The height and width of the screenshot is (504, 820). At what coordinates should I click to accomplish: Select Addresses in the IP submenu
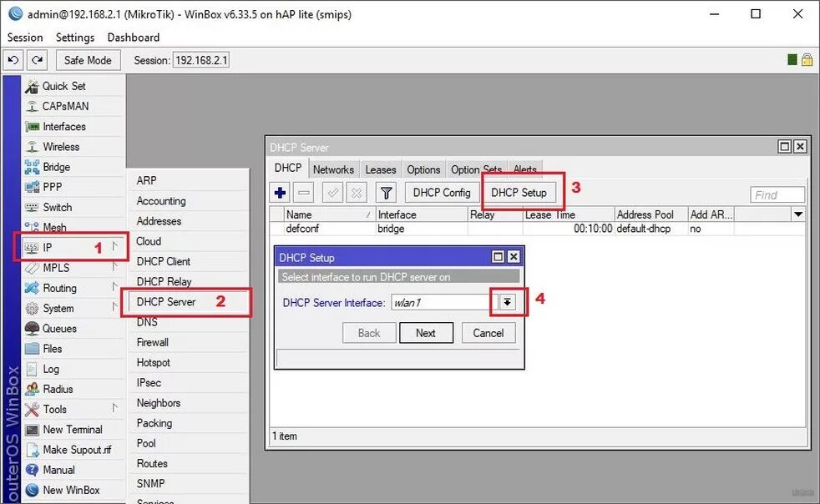(x=187, y=221)
